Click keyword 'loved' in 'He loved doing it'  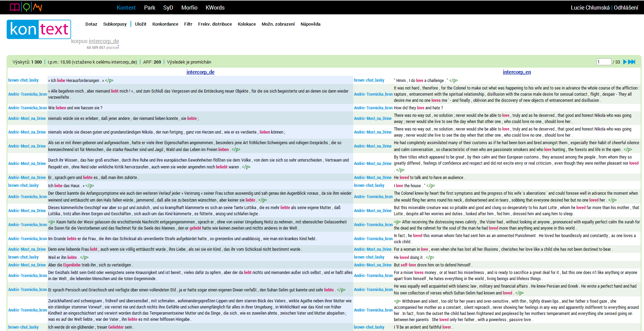[x=404, y=258]
